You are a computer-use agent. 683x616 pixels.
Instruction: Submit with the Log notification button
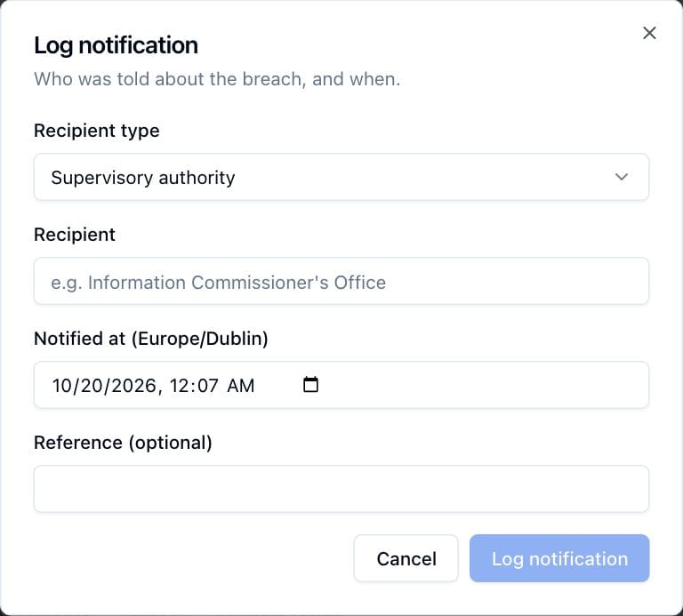tap(559, 558)
